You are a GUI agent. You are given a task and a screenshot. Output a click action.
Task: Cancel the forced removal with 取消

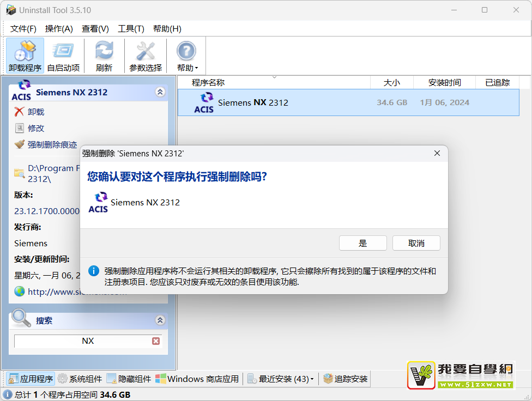click(416, 243)
